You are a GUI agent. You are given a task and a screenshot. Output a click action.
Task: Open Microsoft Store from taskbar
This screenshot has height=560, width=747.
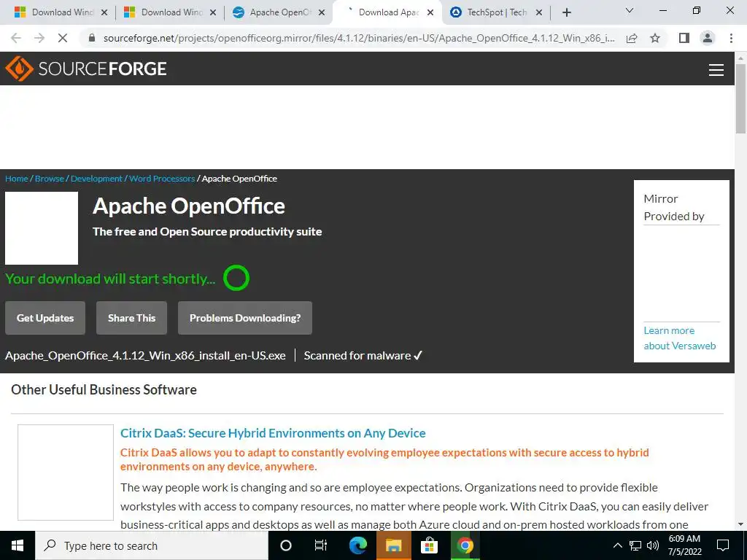[x=429, y=545]
